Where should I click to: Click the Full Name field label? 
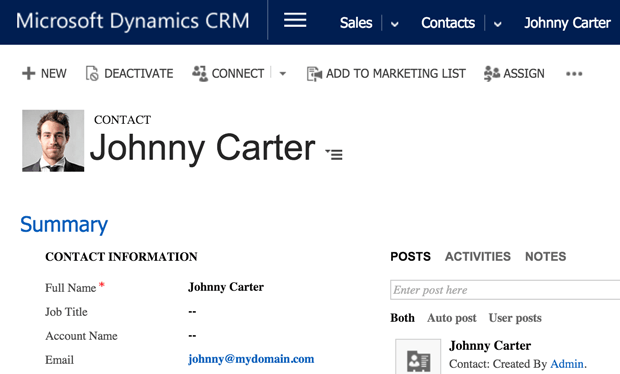coord(70,288)
